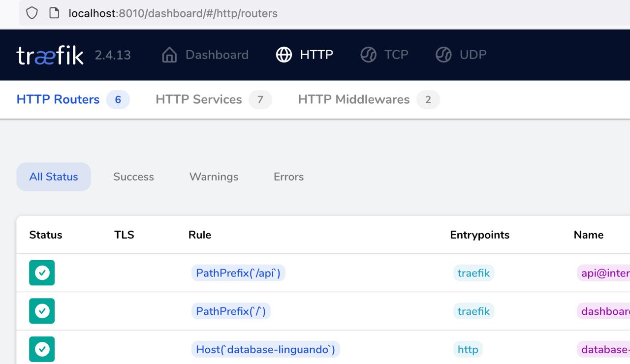Click the TLS column header
This screenshot has width=630, height=364.
124,235
